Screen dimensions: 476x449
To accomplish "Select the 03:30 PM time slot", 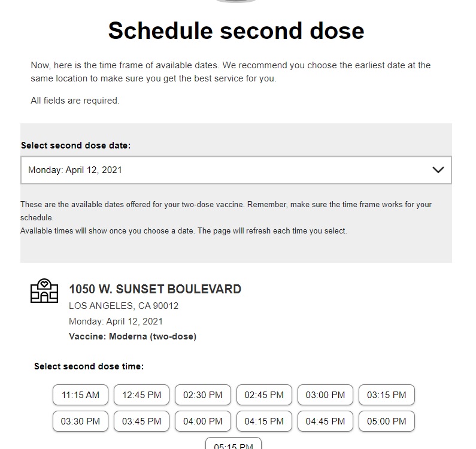I will [80, 421].
